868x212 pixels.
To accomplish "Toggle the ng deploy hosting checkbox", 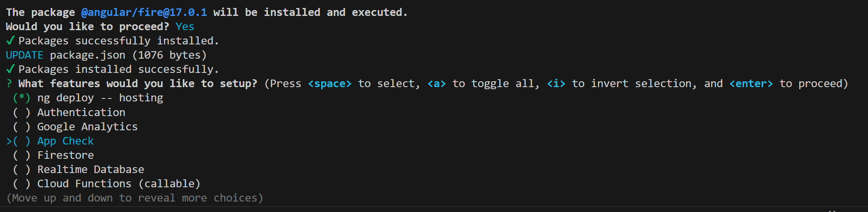I will (x=22, y=98).
